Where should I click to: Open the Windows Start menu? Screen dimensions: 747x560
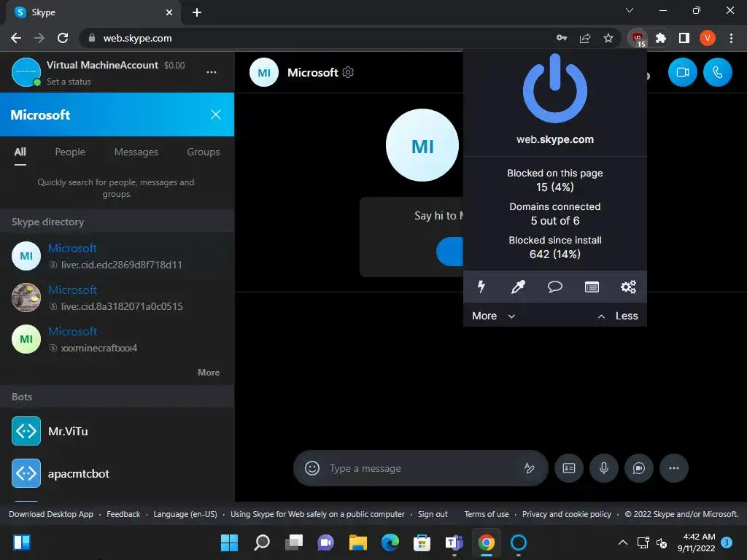tap(229, 542)
